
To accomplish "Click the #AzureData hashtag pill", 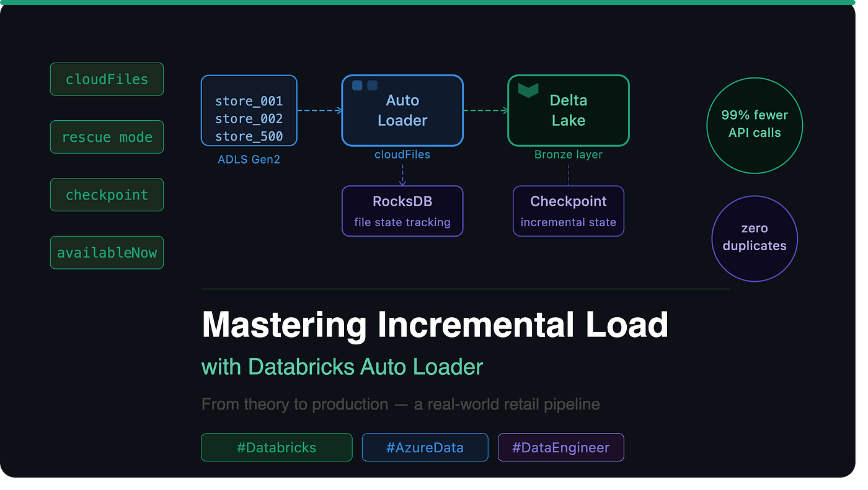I will point(425,447).
